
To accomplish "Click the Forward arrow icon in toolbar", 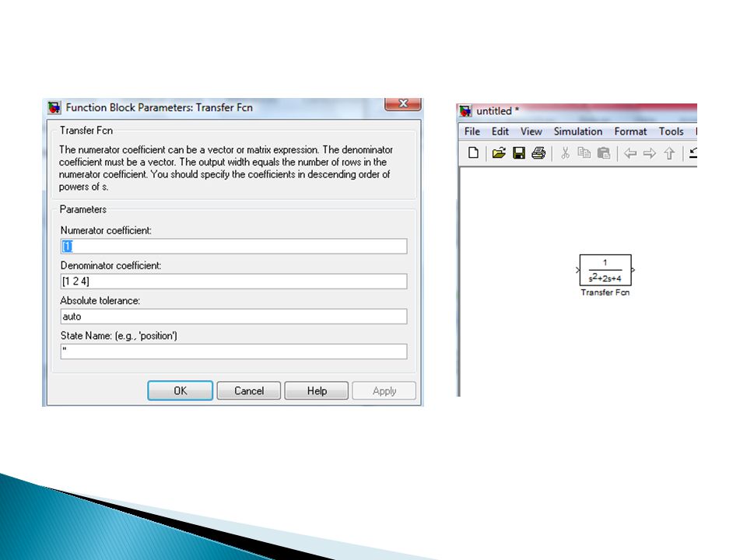I will pos(649,153).
